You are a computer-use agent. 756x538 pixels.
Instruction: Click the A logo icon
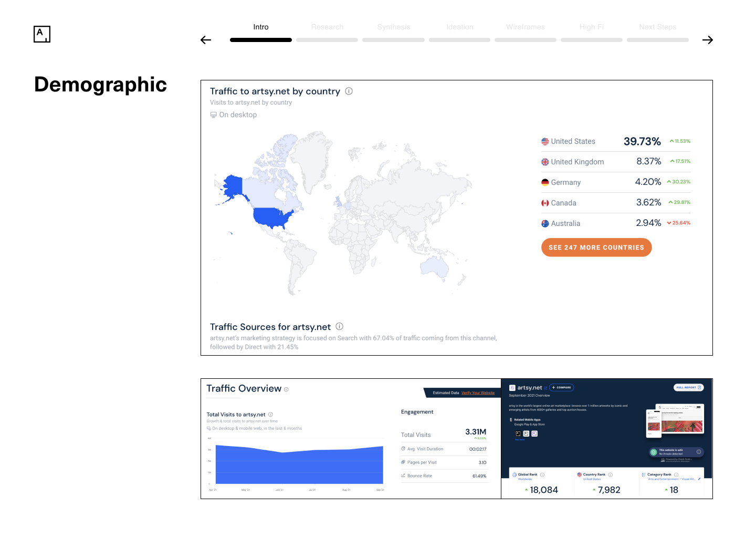click(x=42, y=34)
